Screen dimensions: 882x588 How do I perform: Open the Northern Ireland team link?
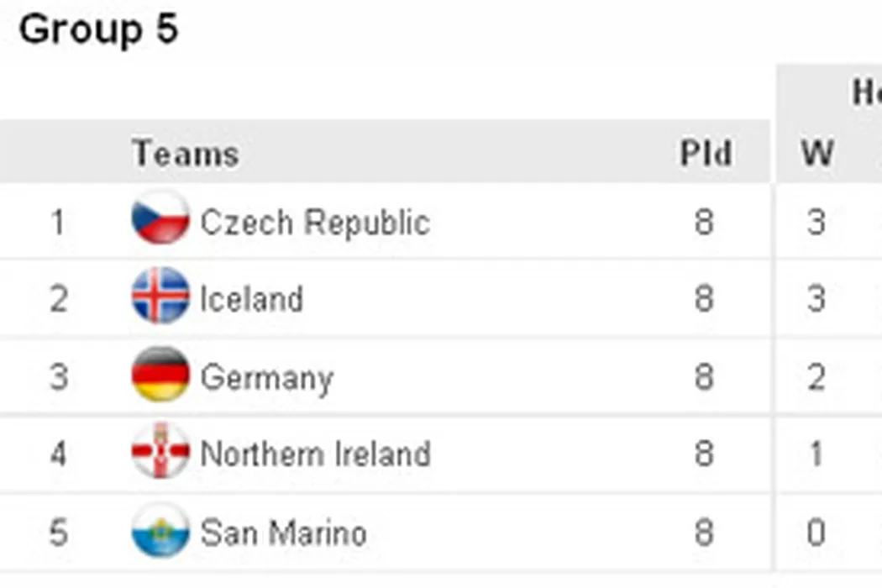(315, 454)
